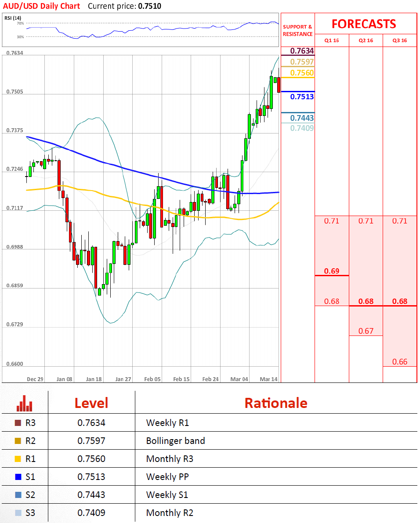Click the Weekly S1 rationale cell
The height and width of the screenshot is (523, 420).
tap(167, 494)
